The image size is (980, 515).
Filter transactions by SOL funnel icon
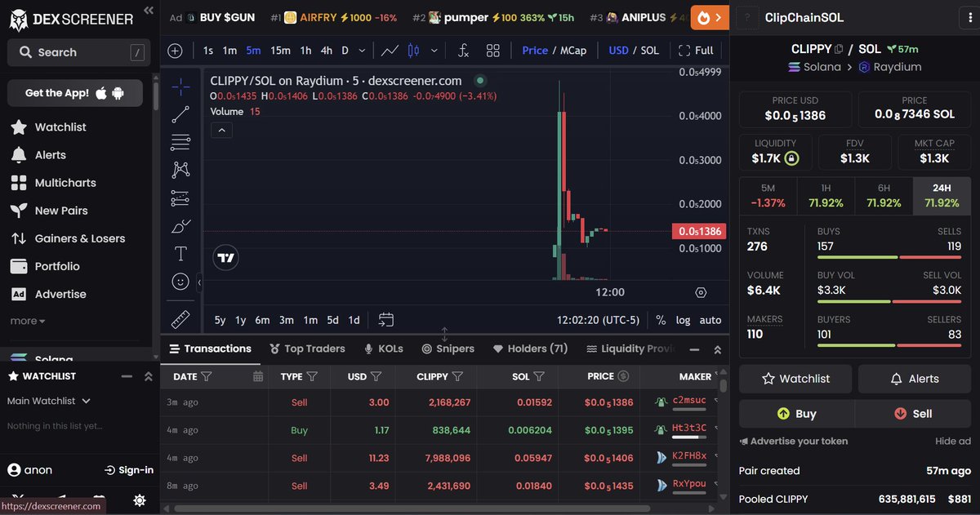539,376
